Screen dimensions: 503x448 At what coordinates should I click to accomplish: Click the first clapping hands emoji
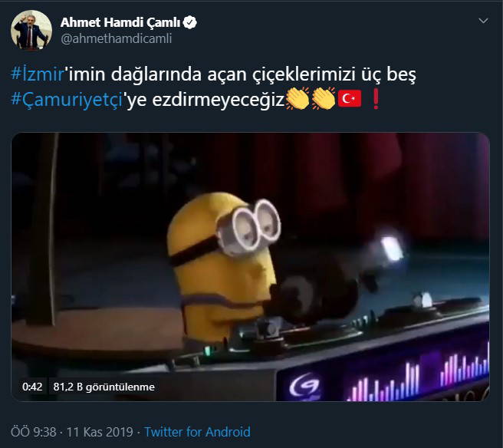point(297,99)
